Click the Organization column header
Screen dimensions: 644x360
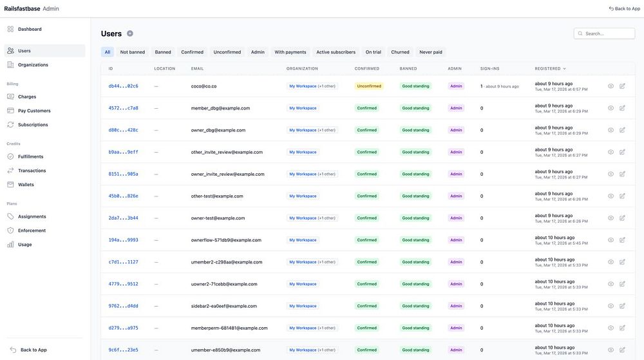point(302,69)
